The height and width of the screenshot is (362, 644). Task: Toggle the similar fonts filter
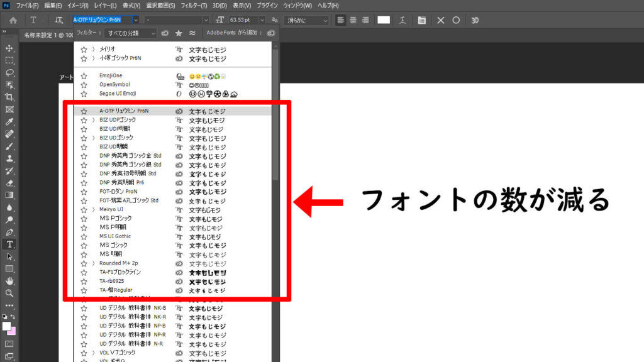[192, 33]
